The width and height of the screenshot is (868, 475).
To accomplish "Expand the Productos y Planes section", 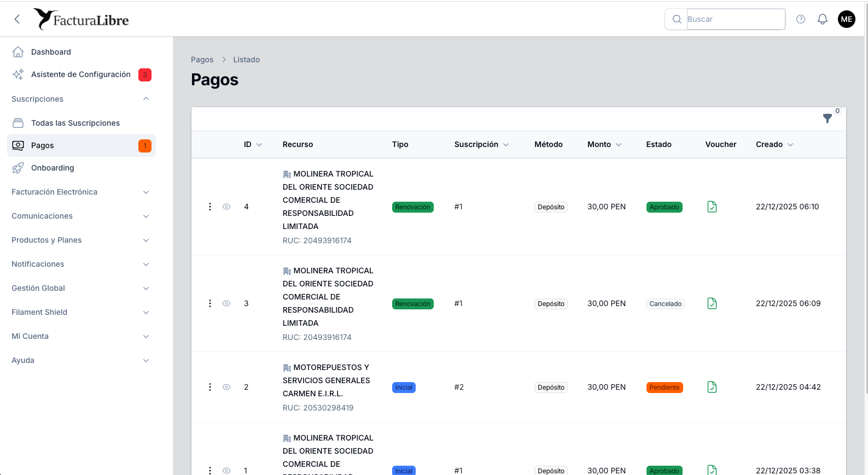I will (x=146, y=240).
